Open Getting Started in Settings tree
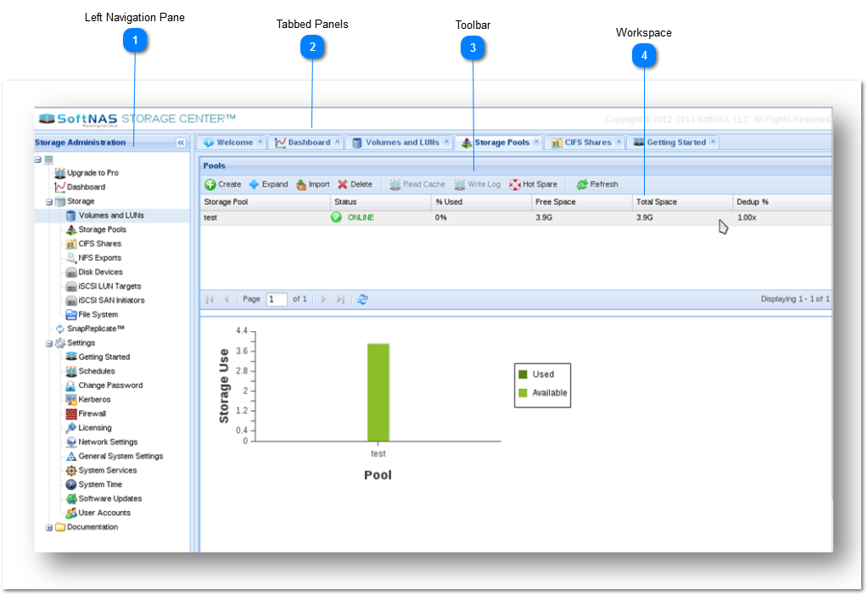The height and width of the screenshot is (596, 868). pos(98,357)
